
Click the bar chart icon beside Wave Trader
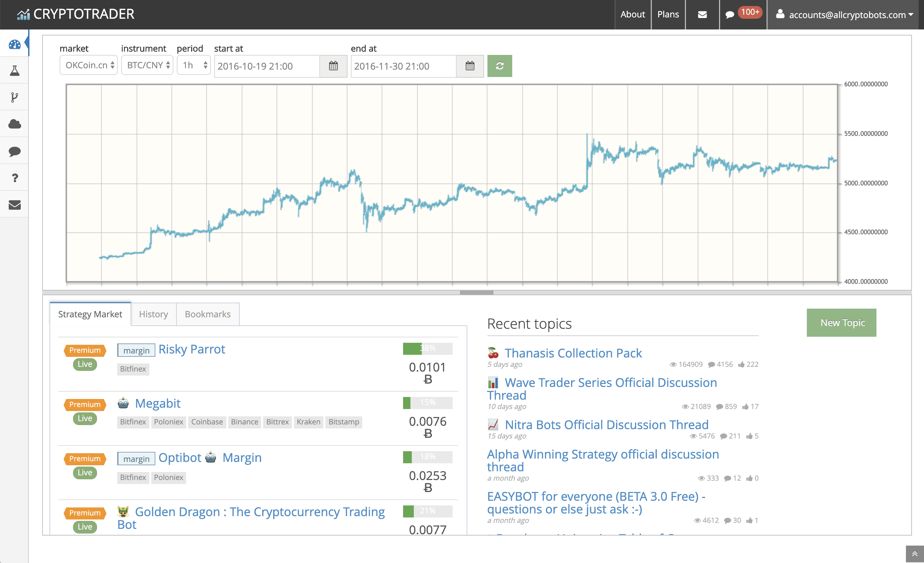tap(493, 382)
